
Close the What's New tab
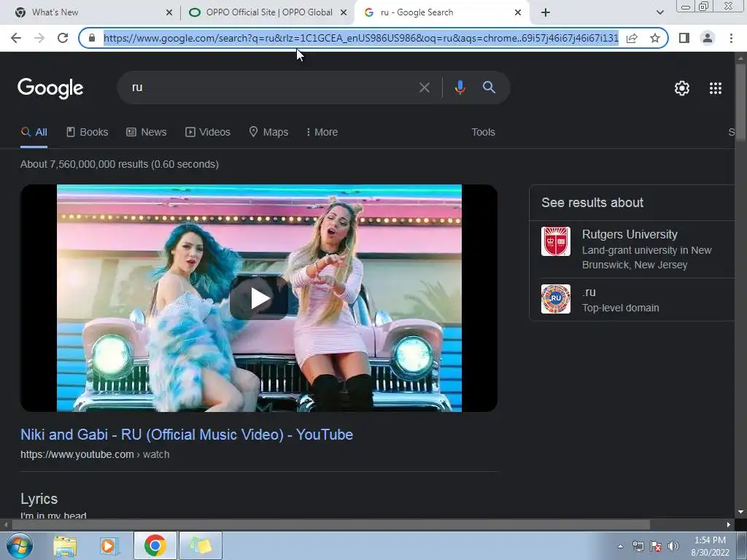tap(169, 13)
